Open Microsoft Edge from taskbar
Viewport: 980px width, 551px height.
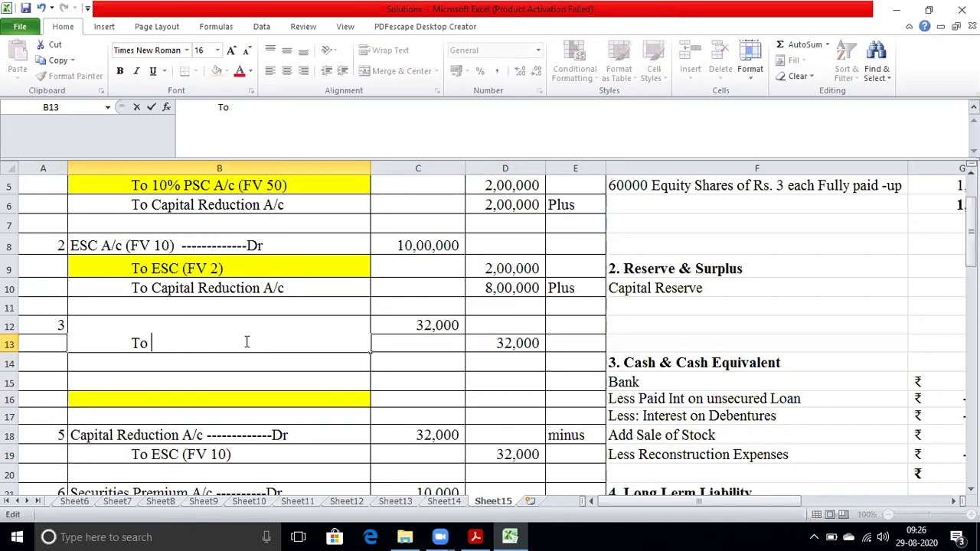(371, 536)
